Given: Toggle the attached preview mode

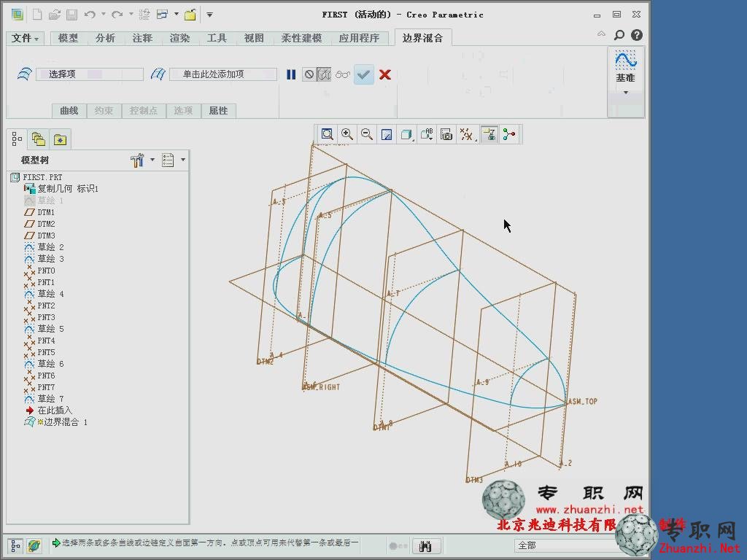Looking at the screenshot, I should [324, 74].
